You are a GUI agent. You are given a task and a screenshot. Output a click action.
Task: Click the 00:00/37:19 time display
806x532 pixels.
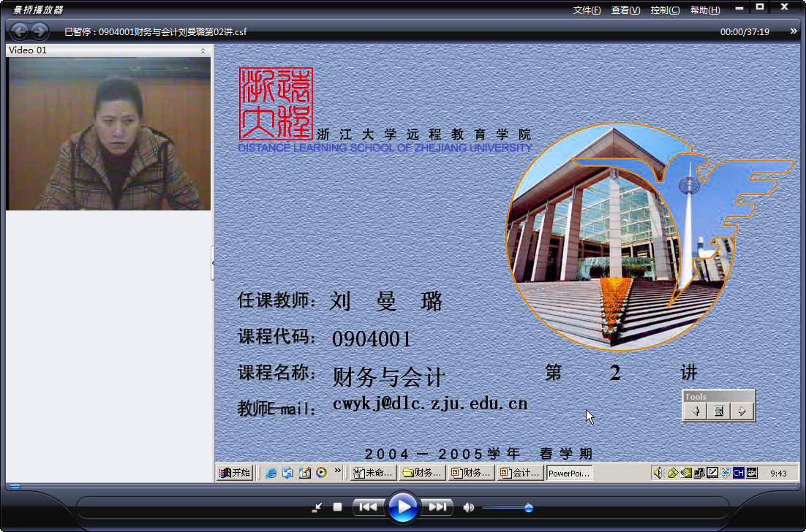pyautogui.click(x=745, y=32)
